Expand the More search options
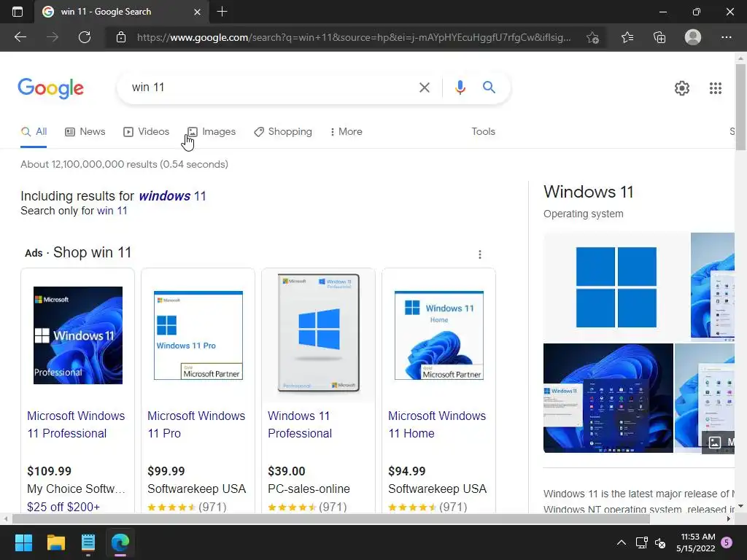 tap(347, 131)
